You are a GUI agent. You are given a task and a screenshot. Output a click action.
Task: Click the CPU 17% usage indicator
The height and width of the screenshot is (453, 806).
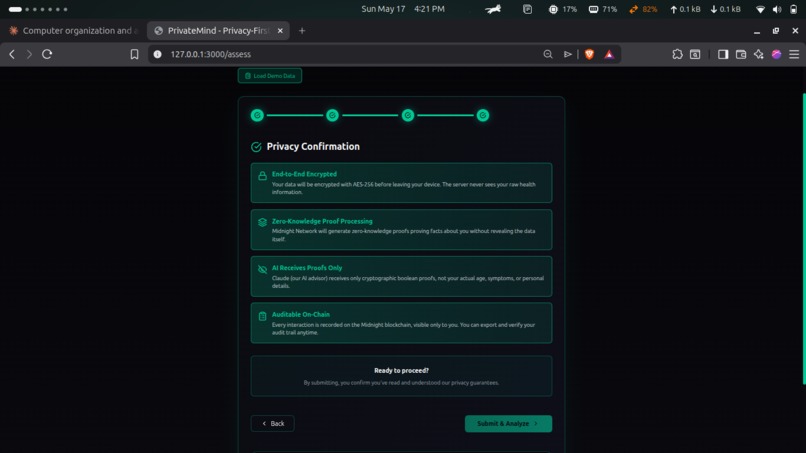(563, 9)
